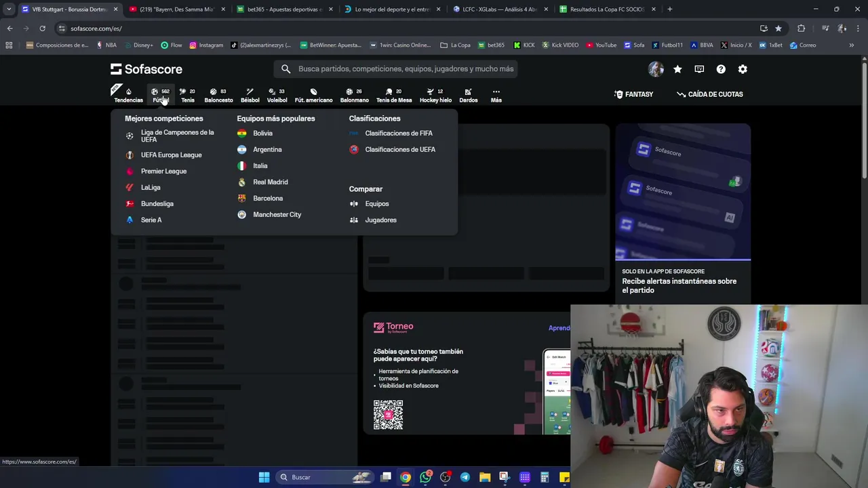Image resolution: width=868 pixels, height=488 pixels.
Task: Click the Torneo QR code
Action: coord(388,415)
